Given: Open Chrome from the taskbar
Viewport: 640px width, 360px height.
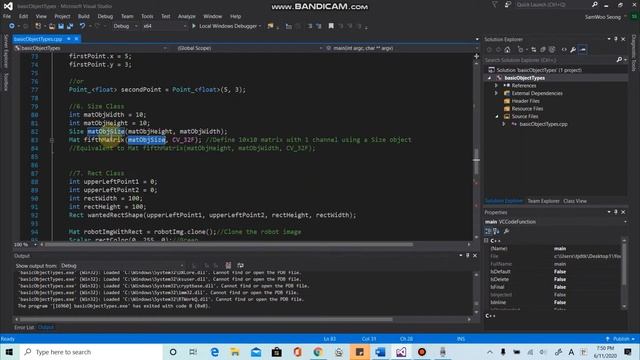Looking at the screenshot, I should [x=318, y=352].
